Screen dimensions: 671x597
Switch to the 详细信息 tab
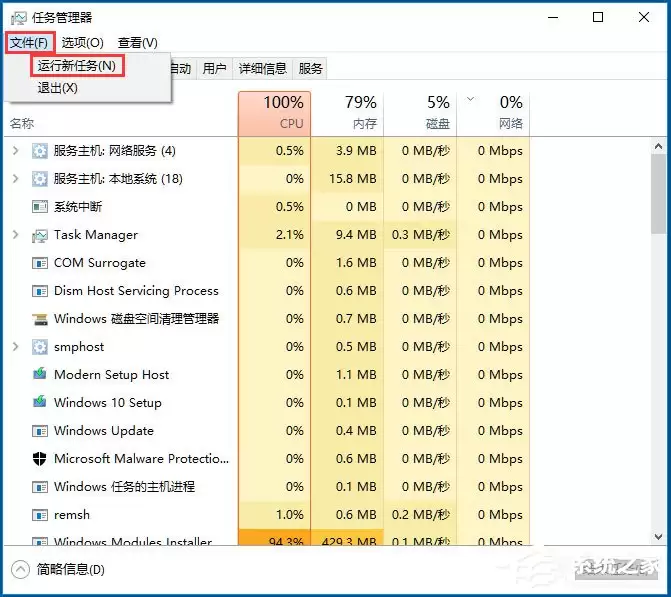263,68
